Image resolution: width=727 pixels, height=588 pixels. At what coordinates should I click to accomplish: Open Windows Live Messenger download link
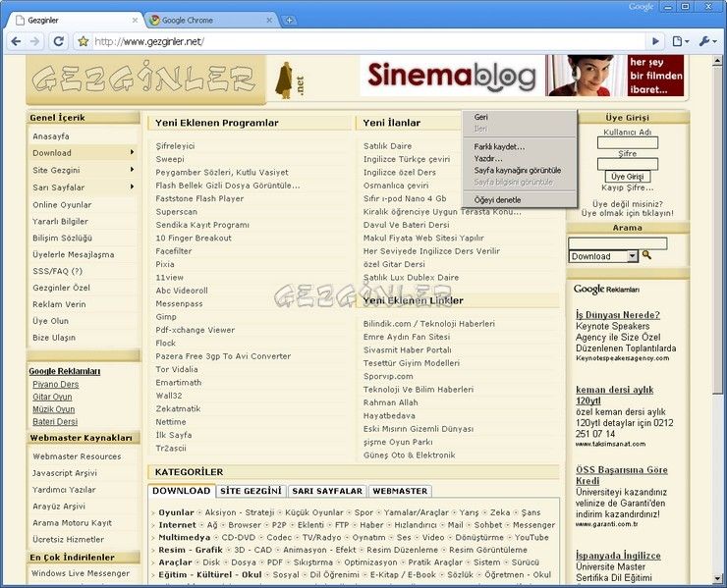[x=81, y=573]
